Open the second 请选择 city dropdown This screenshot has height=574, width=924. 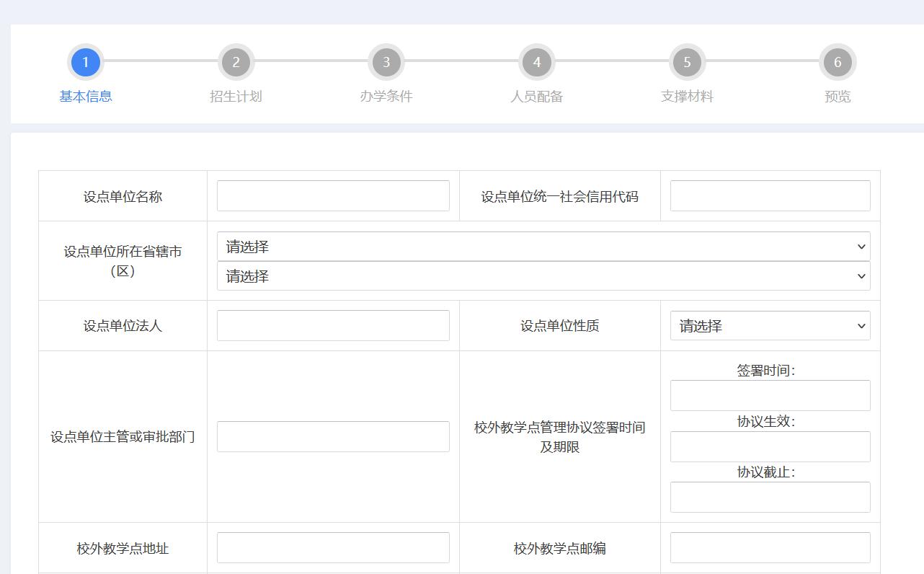pos(542,276)
